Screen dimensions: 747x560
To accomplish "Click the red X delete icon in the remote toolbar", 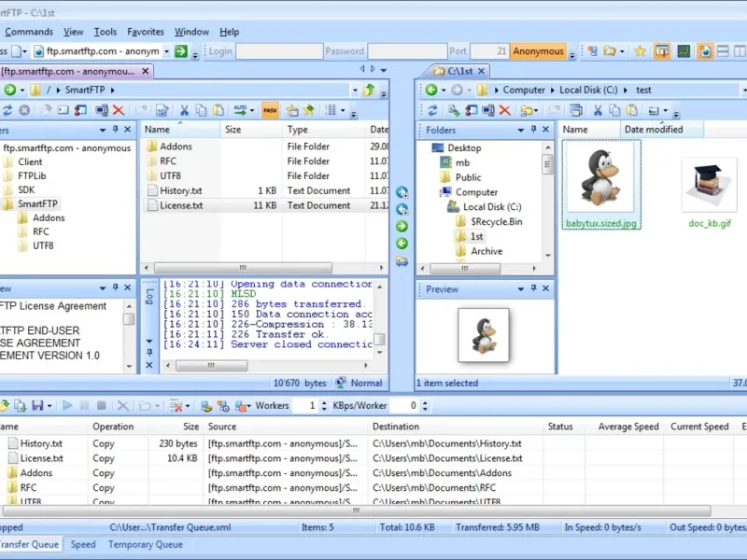I will (119, 110).
